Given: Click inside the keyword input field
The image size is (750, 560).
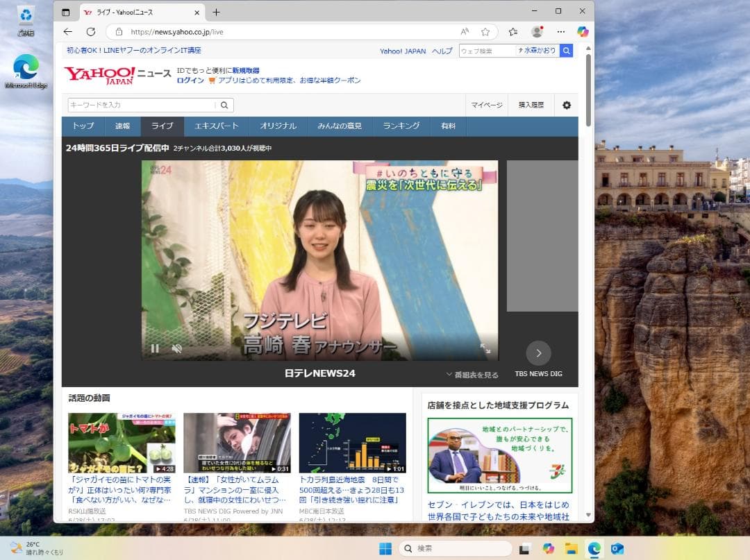Looking at the screenshot, I should pyautogui.click(x=139, y=105).
